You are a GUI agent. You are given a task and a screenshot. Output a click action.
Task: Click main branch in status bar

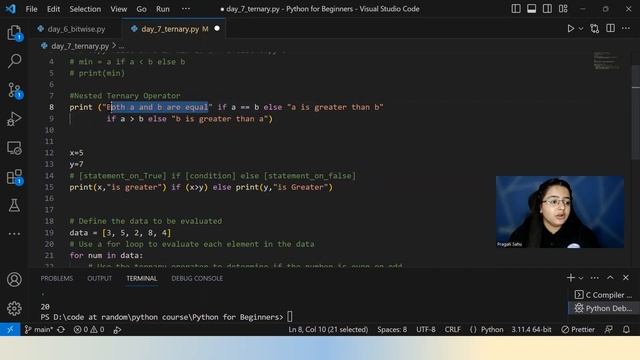pos(38,329)
